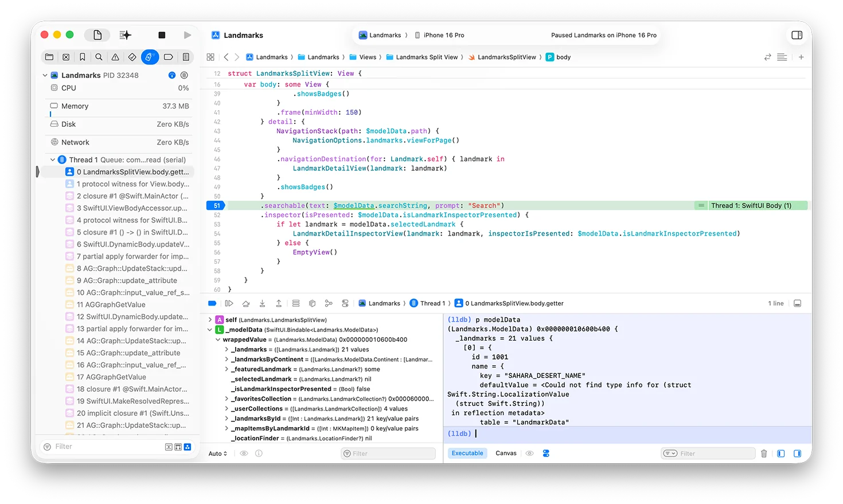Screen dimensions: 843x504
Task: Expand the self variable row
Action: 210,320
